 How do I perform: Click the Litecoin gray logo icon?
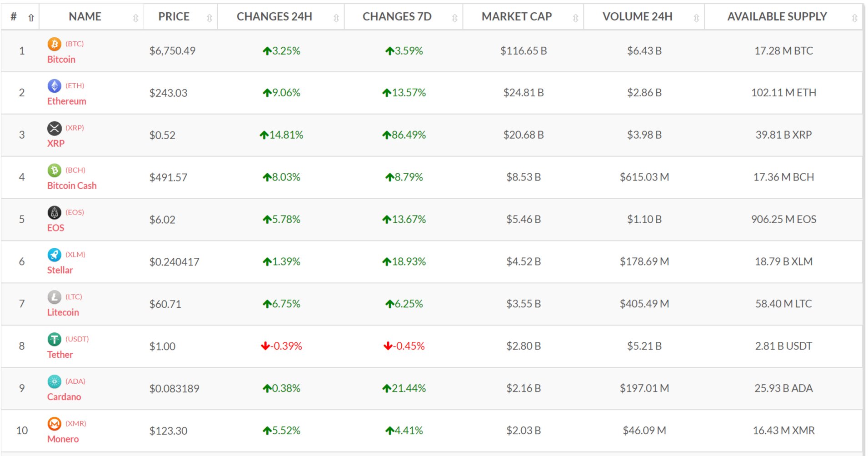(x=55, y=297)
